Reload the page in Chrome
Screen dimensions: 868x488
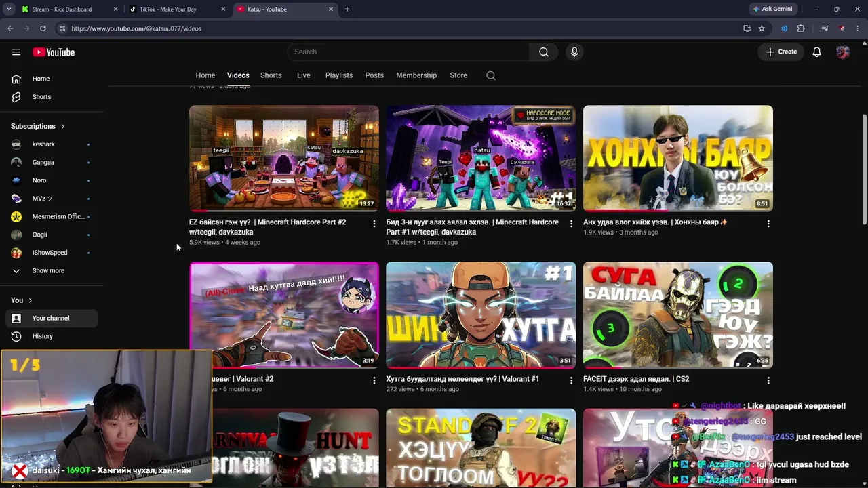coord(43,28)
